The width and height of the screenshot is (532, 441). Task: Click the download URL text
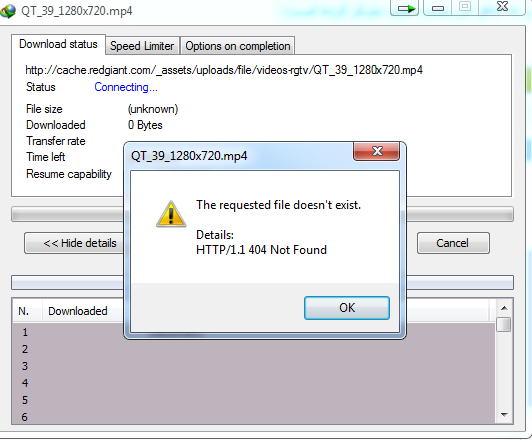tap(224, 70)
